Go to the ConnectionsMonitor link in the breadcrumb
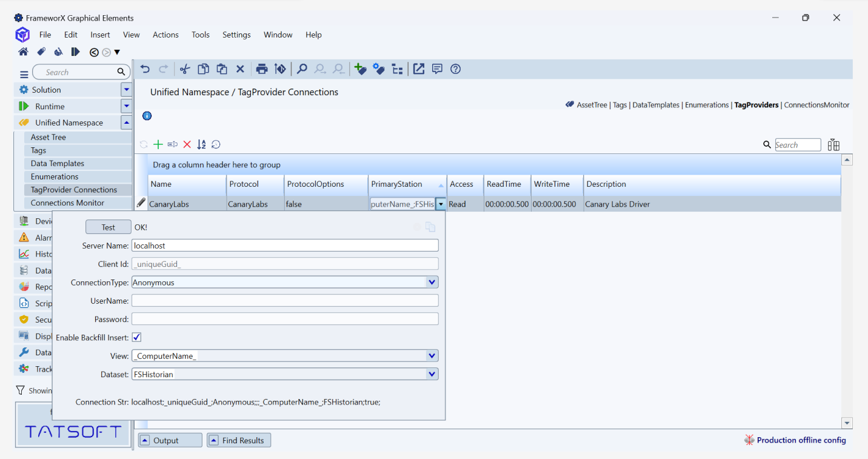 pyautogui.click(x=816, y=105)
